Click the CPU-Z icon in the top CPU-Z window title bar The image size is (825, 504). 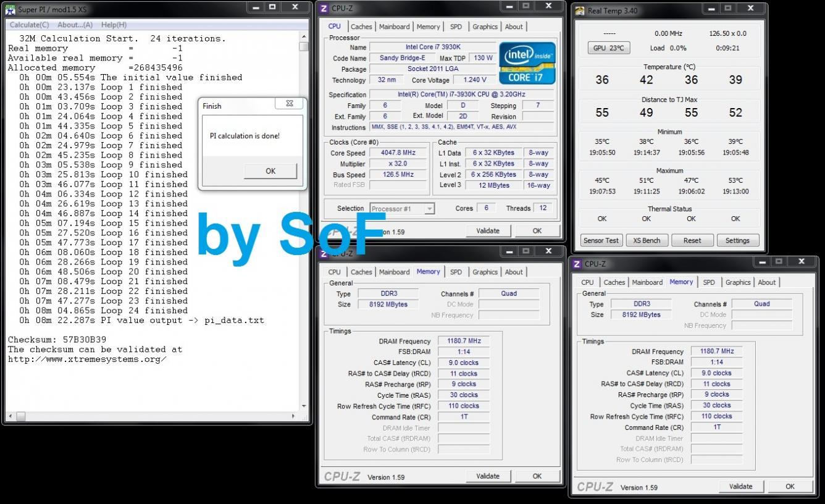(324, 9)
